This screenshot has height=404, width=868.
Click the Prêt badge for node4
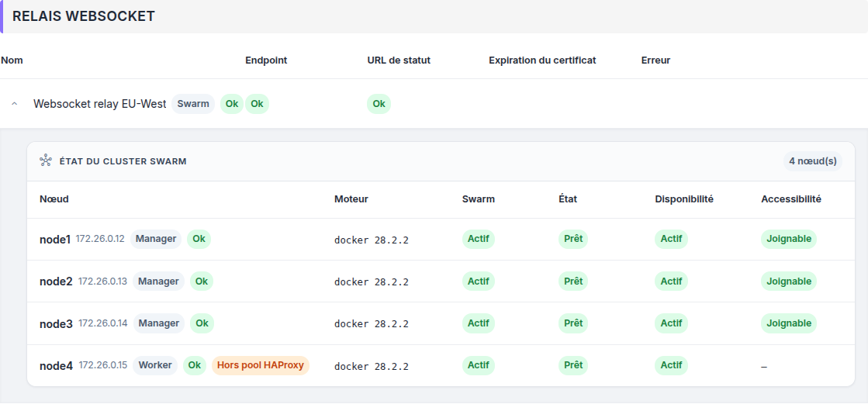point(573,365)
